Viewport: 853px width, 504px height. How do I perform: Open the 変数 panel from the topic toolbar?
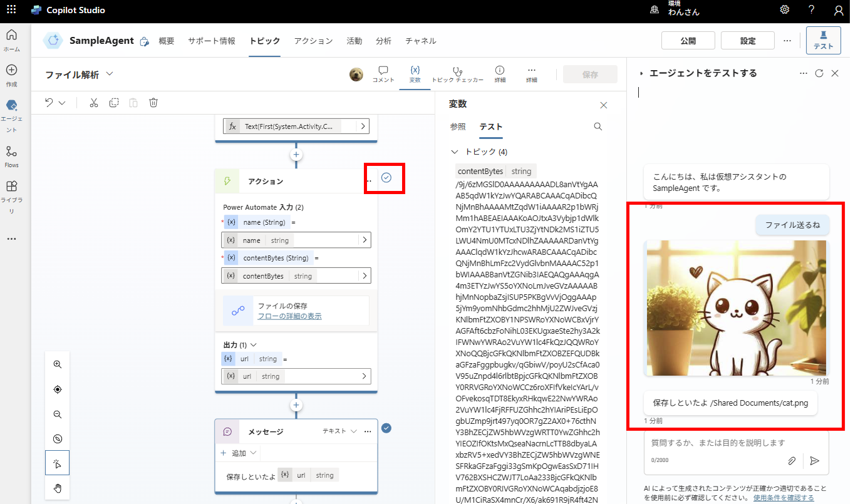(x=414, y=75)
